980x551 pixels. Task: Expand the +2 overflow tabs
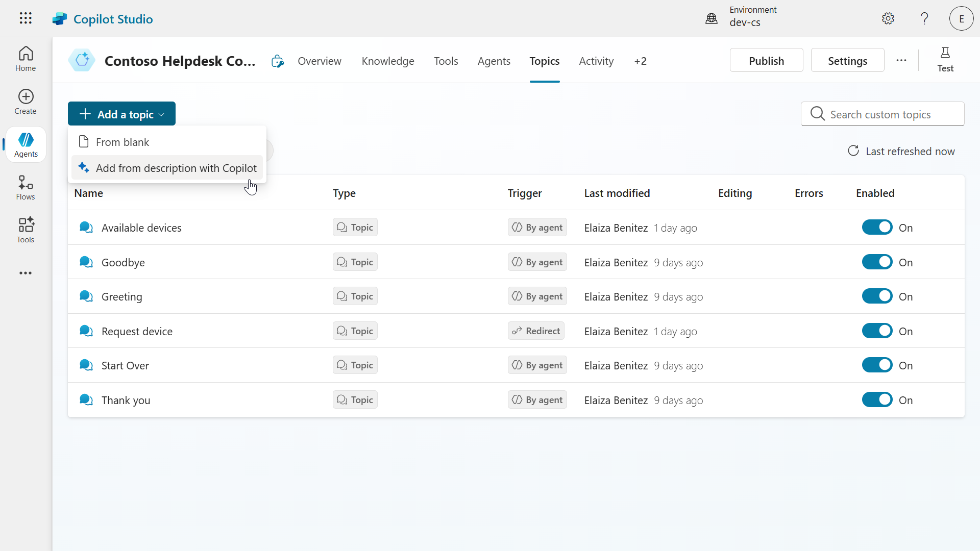[x=640, y=61]
